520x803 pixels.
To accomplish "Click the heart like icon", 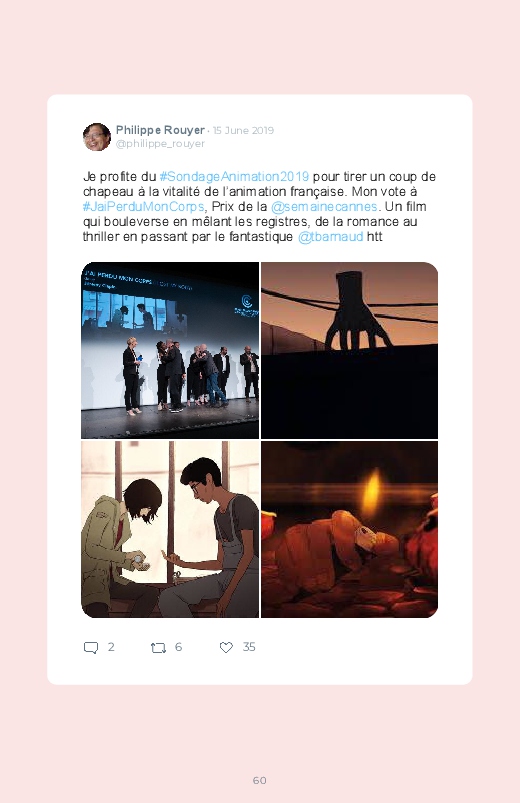I will [226, 647].
